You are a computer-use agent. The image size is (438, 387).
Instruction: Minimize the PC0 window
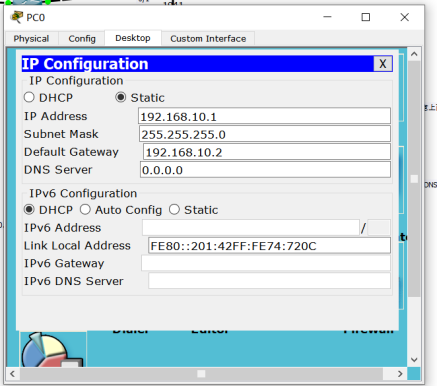pos(328,17)
